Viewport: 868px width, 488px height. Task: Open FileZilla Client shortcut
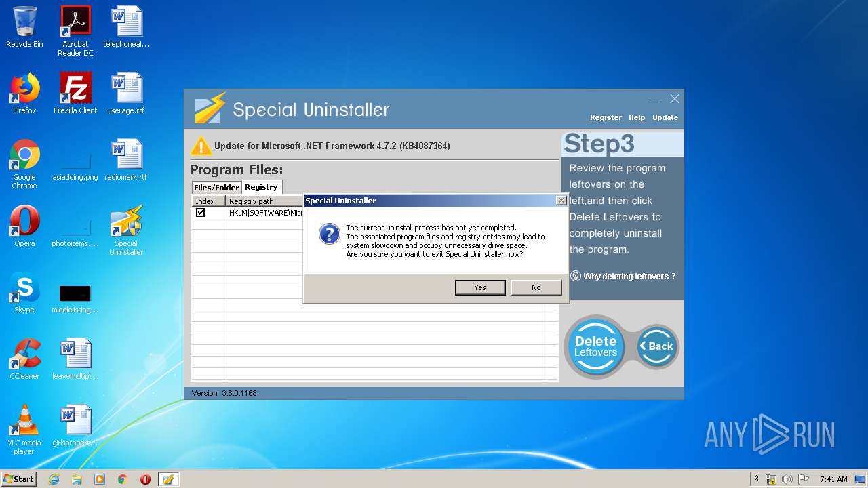[x=75, y=94]
